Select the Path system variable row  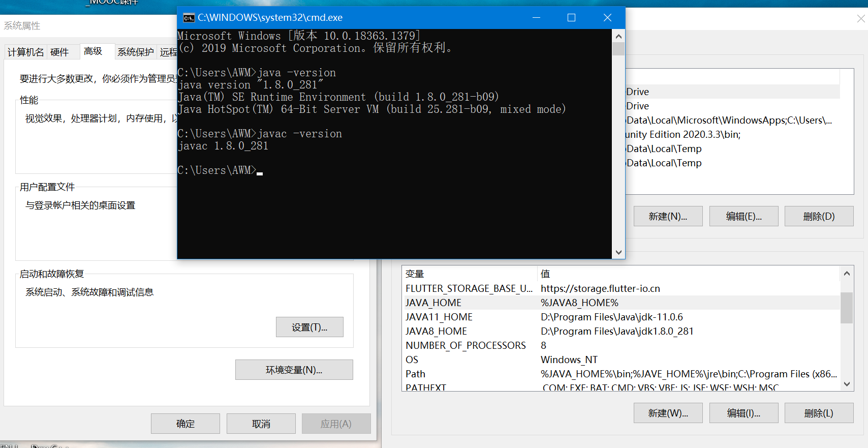tap(621, 374)
